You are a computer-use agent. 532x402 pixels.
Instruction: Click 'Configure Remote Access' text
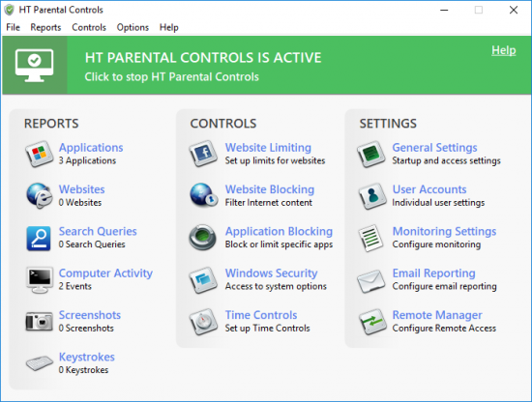click(x=444, y=329)
